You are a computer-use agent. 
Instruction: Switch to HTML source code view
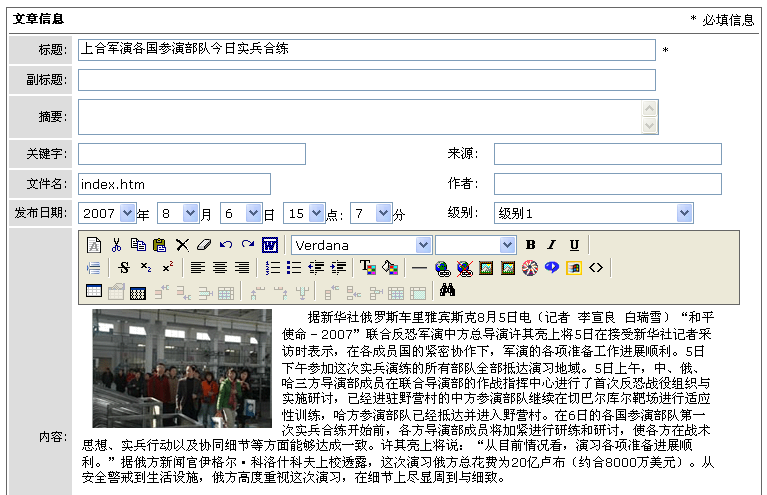pyautogui.click(x=596, y=268)
